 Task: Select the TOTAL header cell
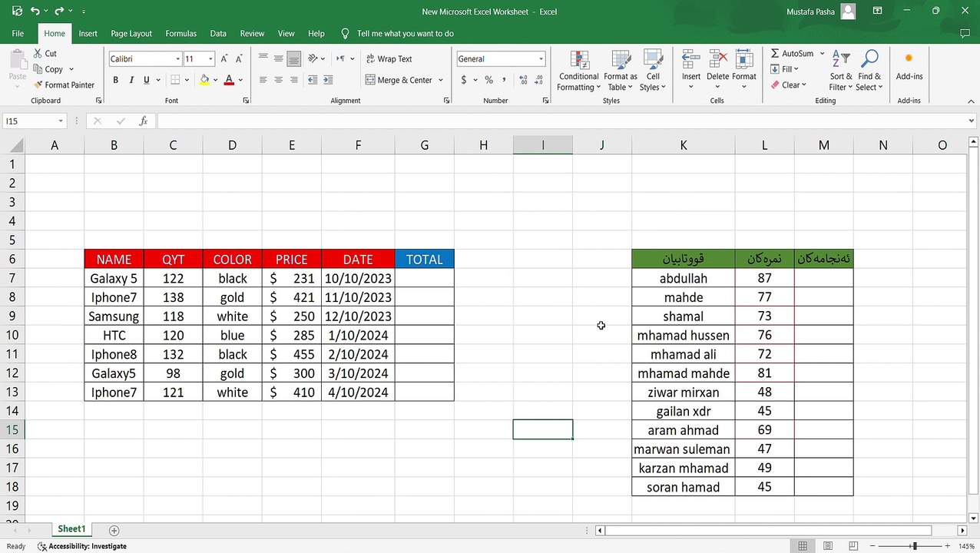pyautogui.click(x=425, y=260)
